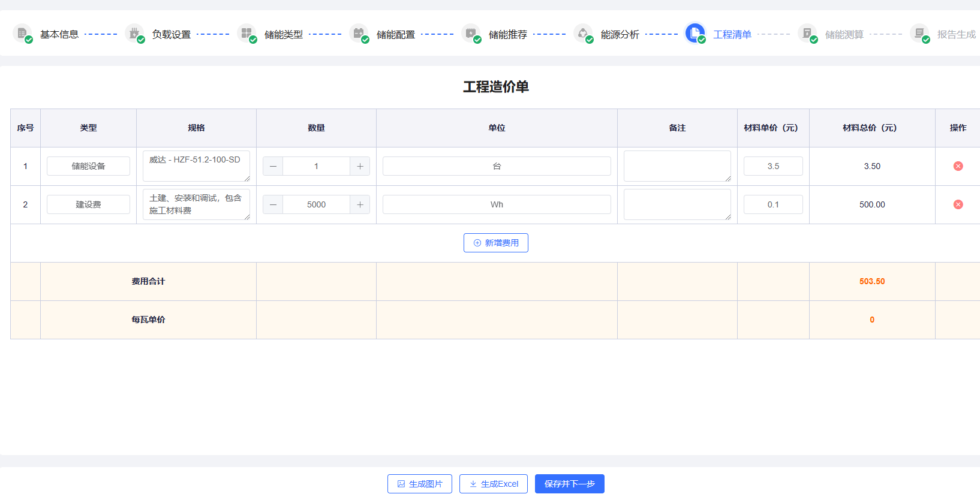
Task: Click the 负载设置 step icon
Action: [134, 34]
